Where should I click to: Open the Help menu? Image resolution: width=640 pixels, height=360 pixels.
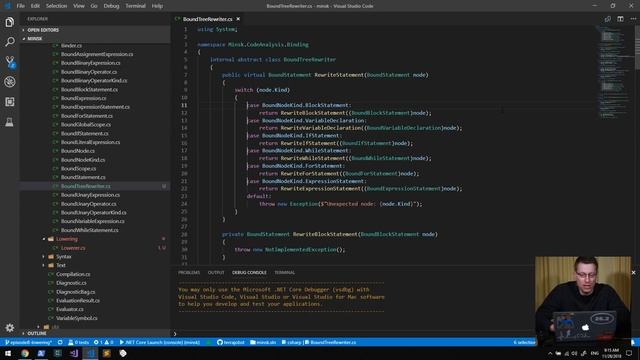(x=157, y=6)
